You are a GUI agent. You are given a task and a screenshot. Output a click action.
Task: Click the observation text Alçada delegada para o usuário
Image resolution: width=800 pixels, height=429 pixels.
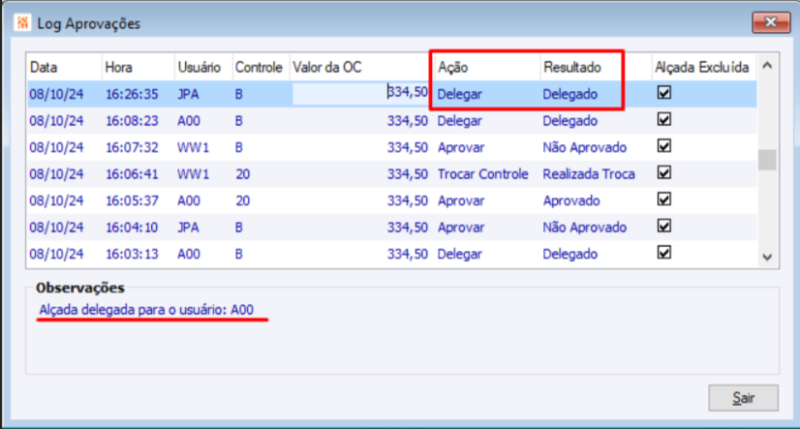tap(146, 310)
